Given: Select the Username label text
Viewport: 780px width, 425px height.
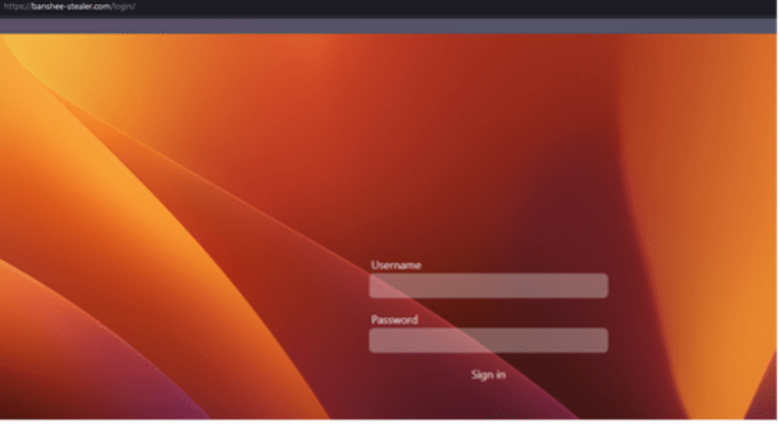Looking at the screenshot, I should click(x=396, y=266).
